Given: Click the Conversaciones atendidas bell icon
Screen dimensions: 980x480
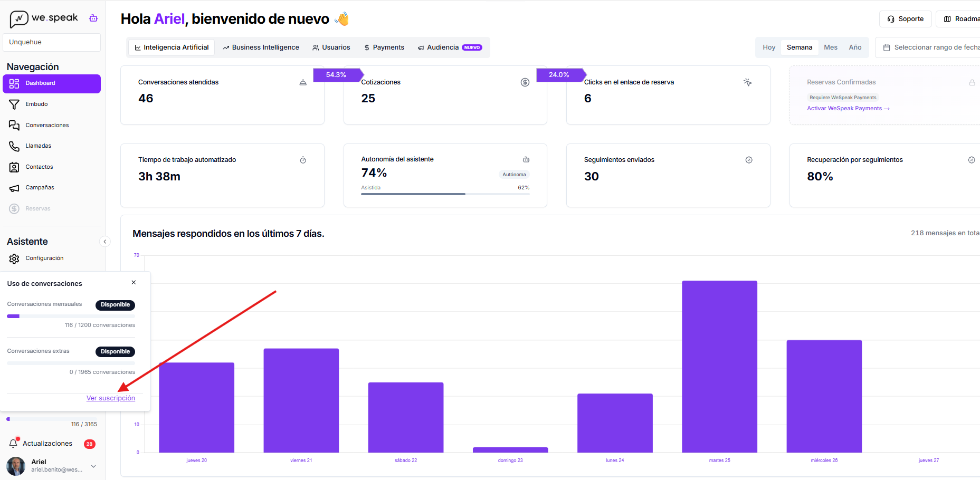Looking at the screenshot, I should pyautogui.click(x=303, y=82).
